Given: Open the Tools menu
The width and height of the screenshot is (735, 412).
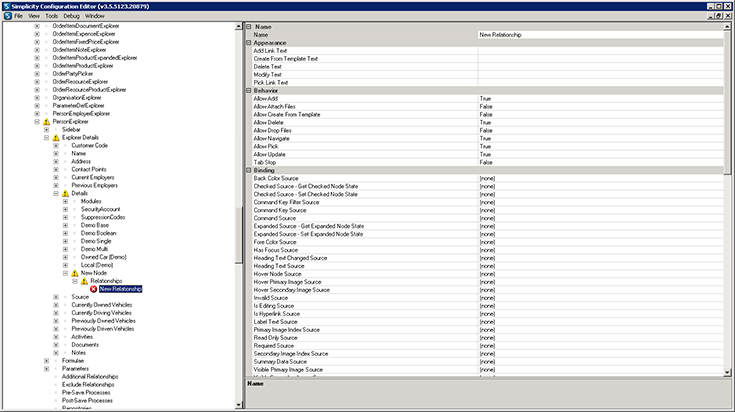Looking at the screenshot, I should [x=52, y=16].
